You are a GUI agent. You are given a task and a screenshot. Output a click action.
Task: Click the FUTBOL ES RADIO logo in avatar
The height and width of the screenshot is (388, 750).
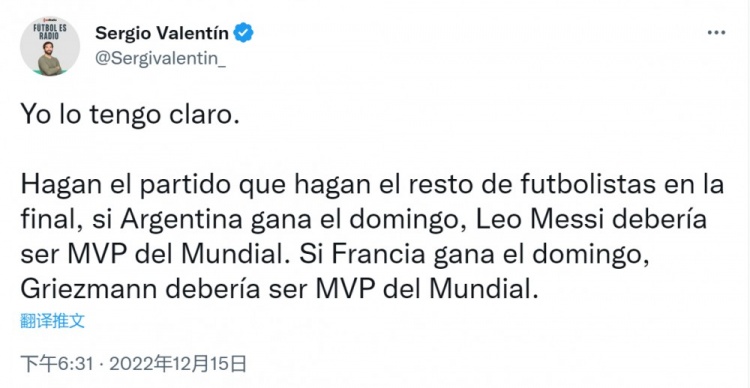point(50,32)
